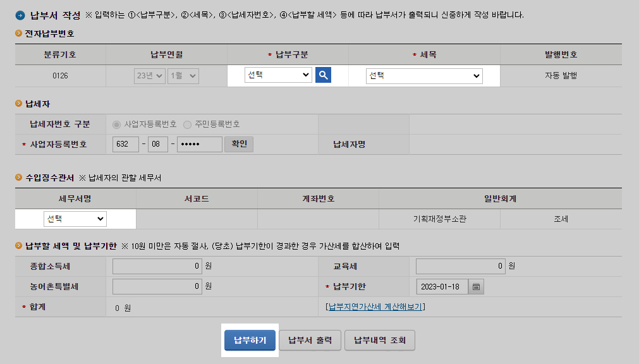This screenshot has width=639, height=364.
Task: Click the 납부기한 date field 2023-01-18
Action: point(442,286)
